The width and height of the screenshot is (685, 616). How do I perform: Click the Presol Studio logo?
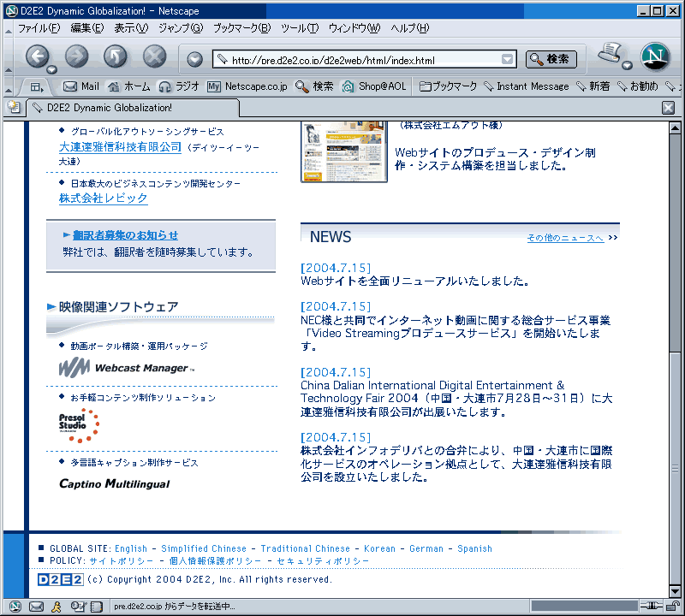point(80,425)
